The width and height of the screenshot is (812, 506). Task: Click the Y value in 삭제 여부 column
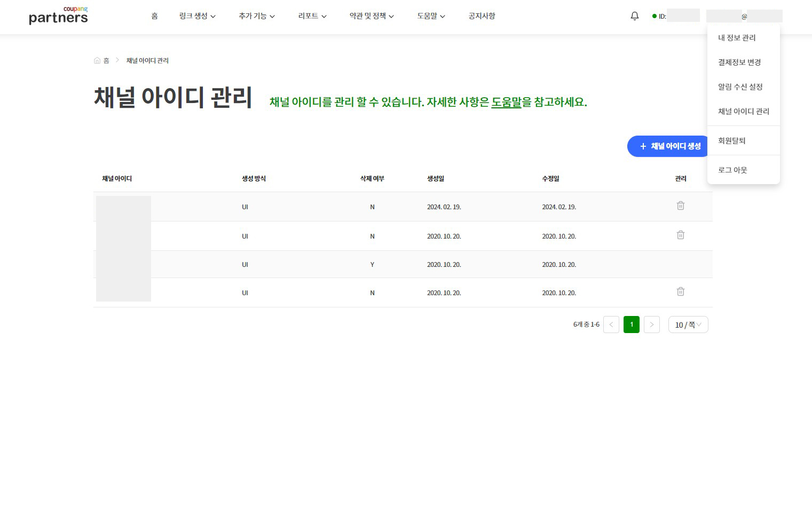(x=372, y=265)
